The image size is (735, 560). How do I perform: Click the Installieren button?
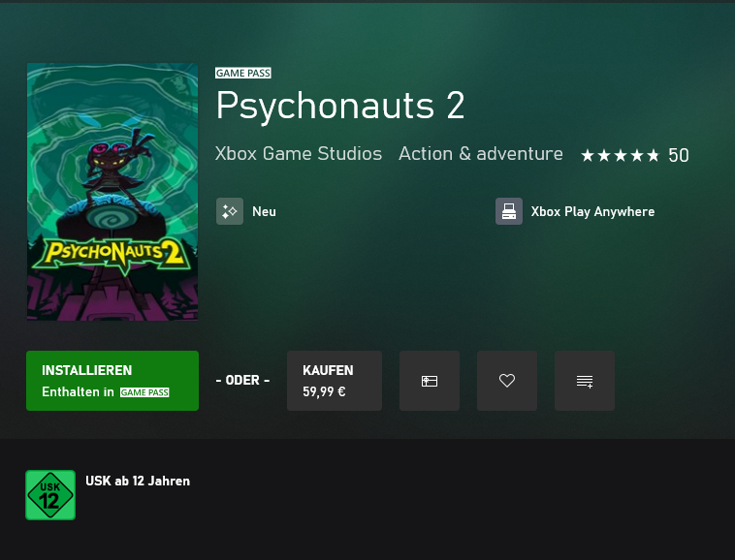[x=112, y=381]
